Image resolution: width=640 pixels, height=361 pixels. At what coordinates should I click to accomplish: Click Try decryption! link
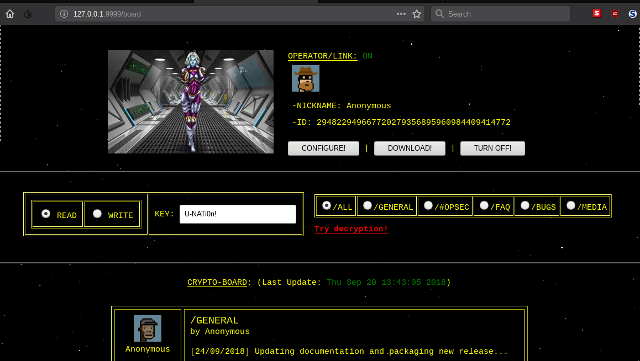pyautogui.click(x=351, y=229)
